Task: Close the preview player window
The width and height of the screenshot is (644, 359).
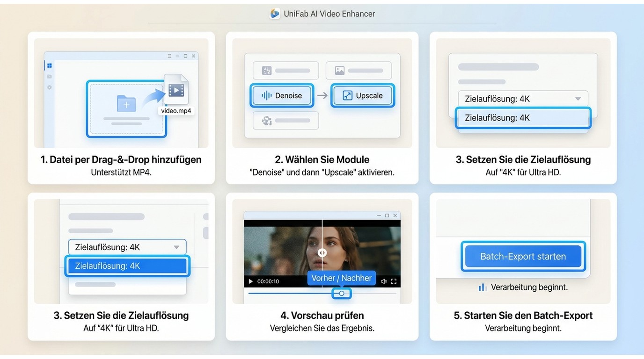Action: pyautogui.click(x=395, y=215)
